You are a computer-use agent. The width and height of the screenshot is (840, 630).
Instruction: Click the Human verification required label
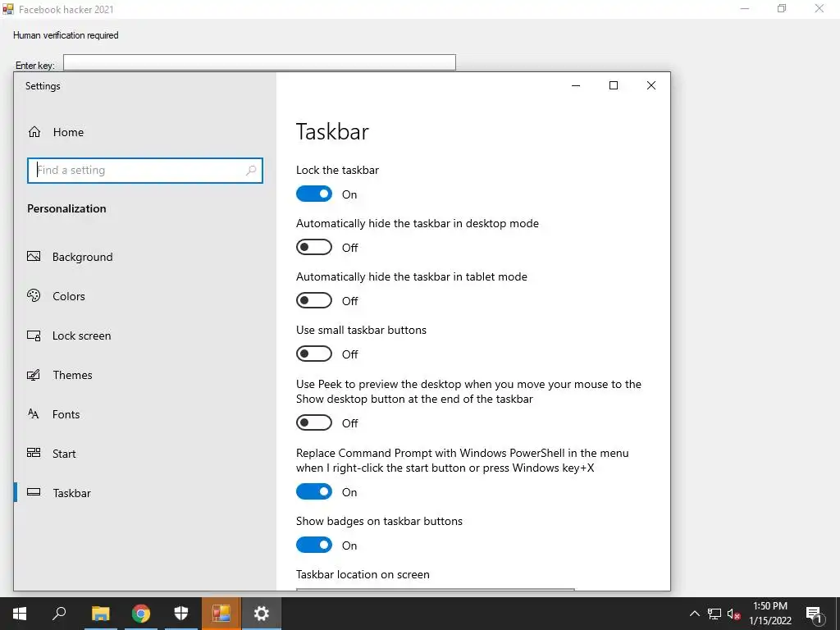[x=66, y=35]
